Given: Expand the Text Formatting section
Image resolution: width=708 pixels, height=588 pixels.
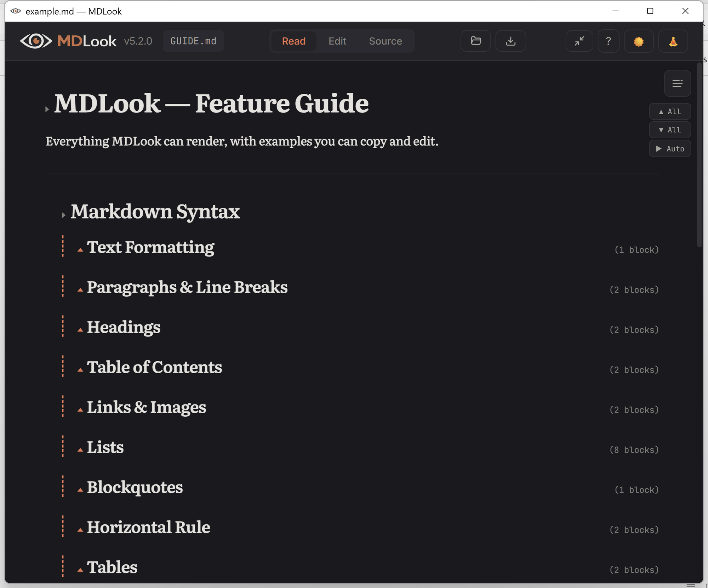Looking at the screenshot, I should (x=80, y=250).
